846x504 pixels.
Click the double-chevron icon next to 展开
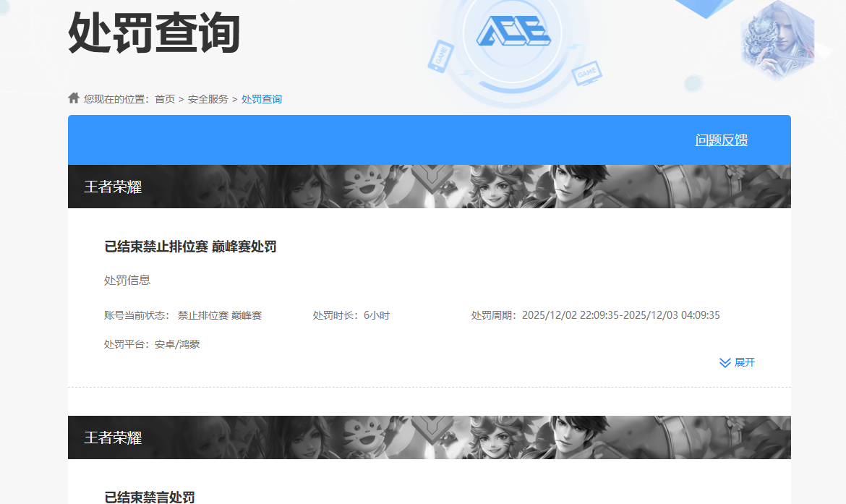coord(723,362)
